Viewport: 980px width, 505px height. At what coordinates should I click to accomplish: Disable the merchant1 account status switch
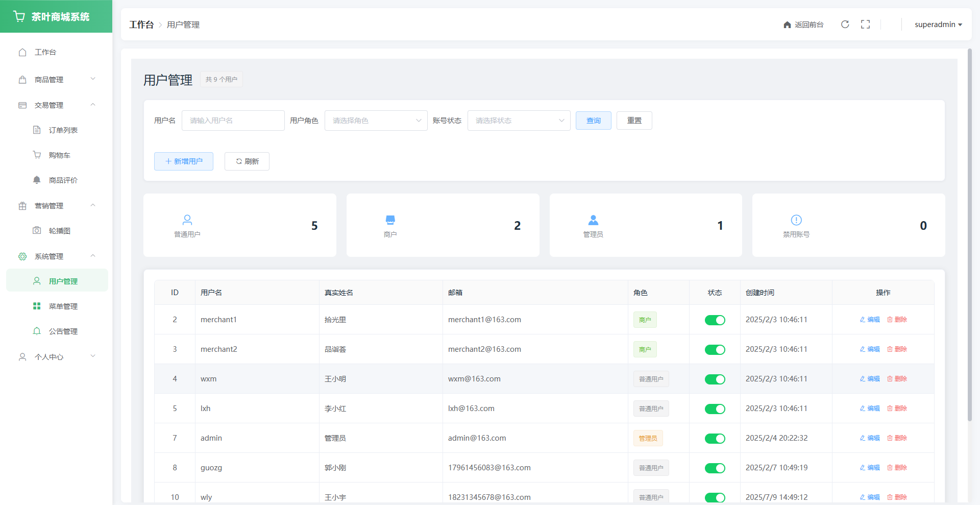[715, 320]
